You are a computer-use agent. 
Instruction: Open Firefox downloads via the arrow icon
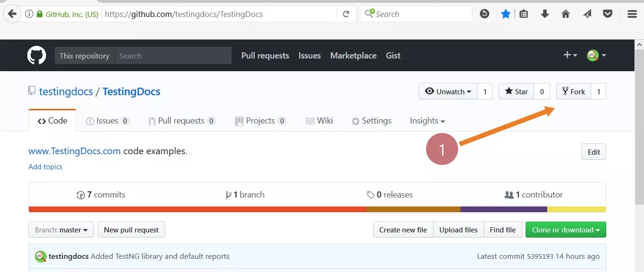545,14
